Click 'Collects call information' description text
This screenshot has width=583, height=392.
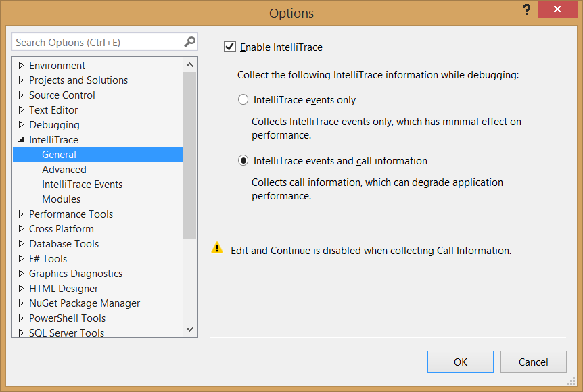(377, 189)
